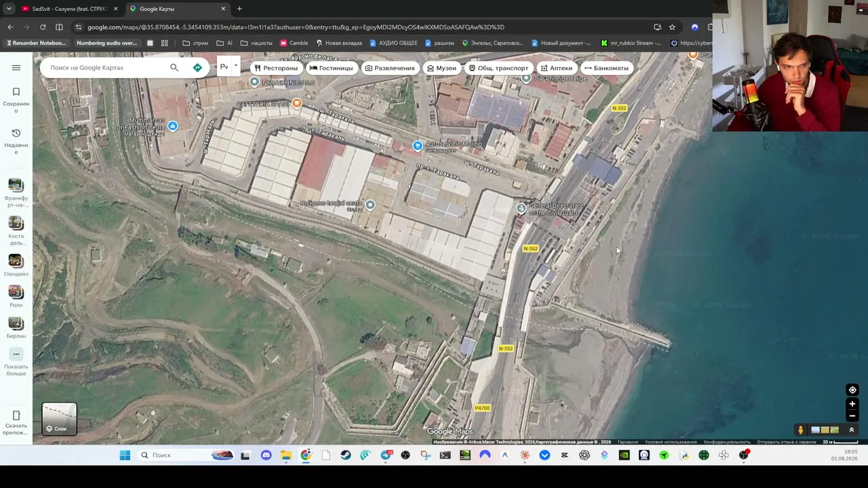The image size is (868, 488).
Task: Filter map by Гостиницы
Action: [x=331, y=68]
